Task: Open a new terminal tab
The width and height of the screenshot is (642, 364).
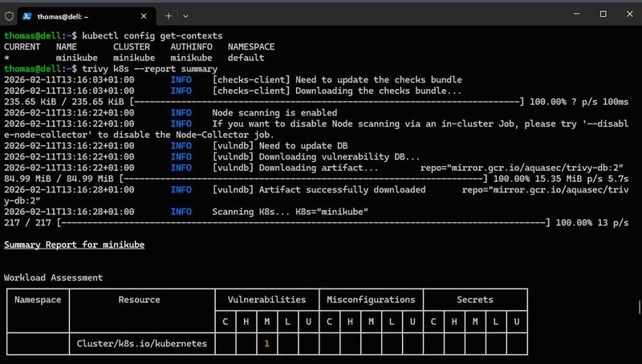Action: click(x=169, y=16)
